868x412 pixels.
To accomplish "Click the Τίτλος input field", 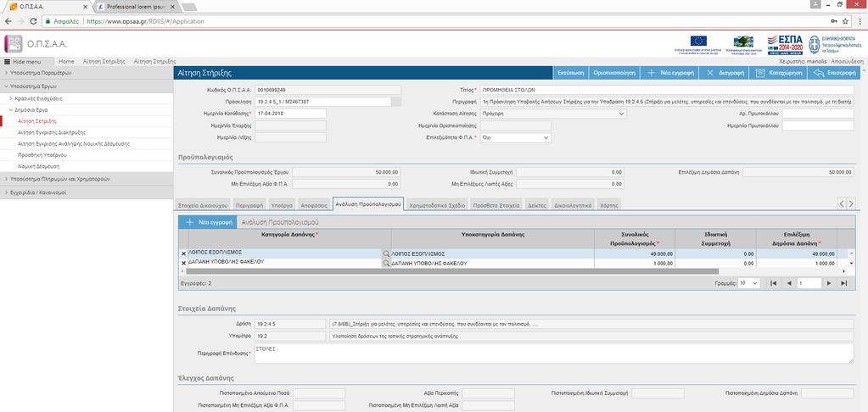I will click(667, 90).
